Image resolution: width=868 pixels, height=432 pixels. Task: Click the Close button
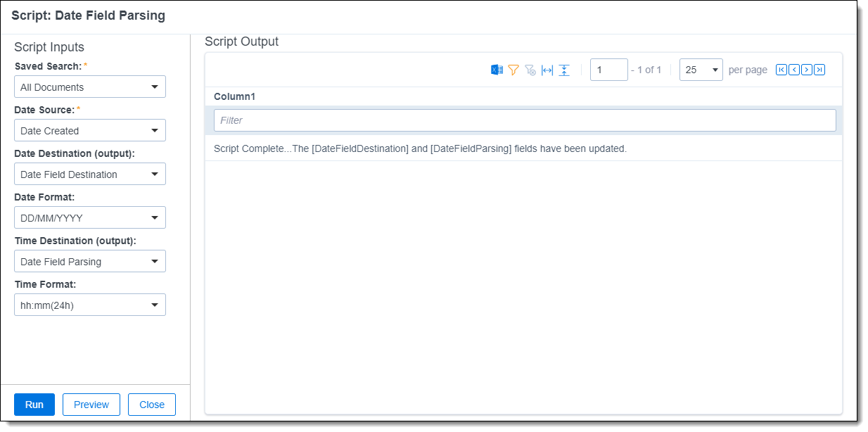coord(152,405)
